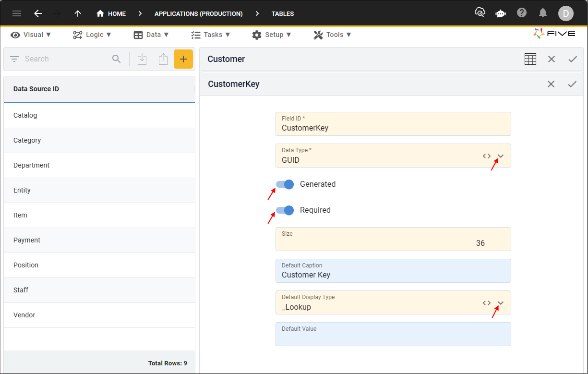
Task: Select the Vendor row
Action: coord(99,315)
